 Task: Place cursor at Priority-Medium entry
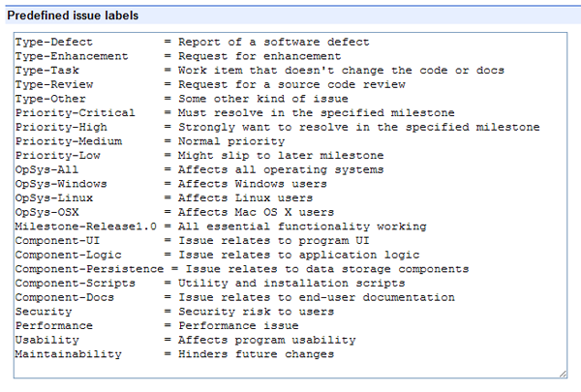pyautogui.click(x=150, y=141)
